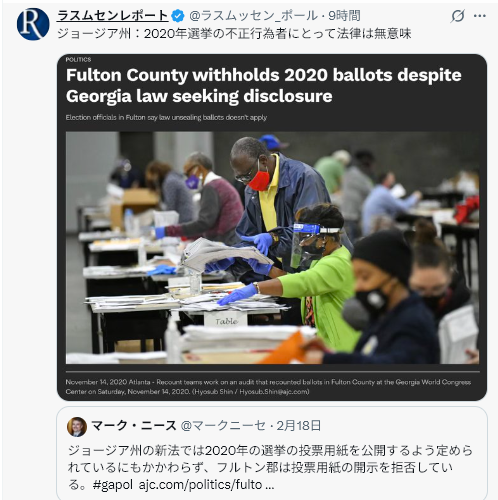Open the マーク・ニース profile avatar
The height and width of the screenshot is (500, 498).
(x=77, y=427)
